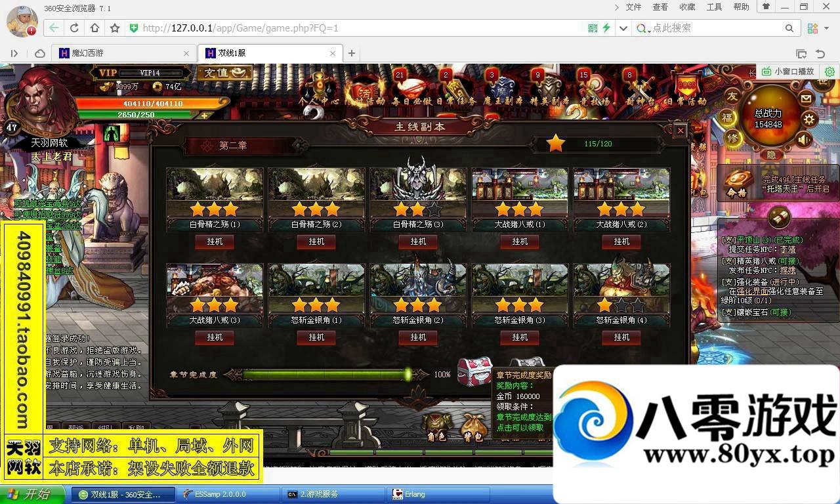Bookmark page with the star icon
This screenshot has width=840, height=504.
115,28
